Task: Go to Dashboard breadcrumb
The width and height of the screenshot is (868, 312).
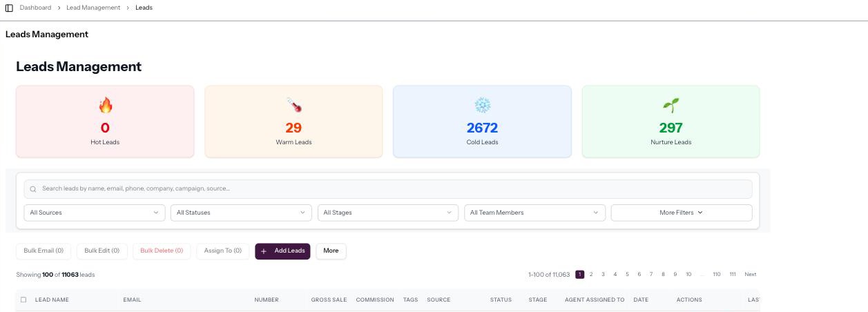Action: tap(35, 8)
